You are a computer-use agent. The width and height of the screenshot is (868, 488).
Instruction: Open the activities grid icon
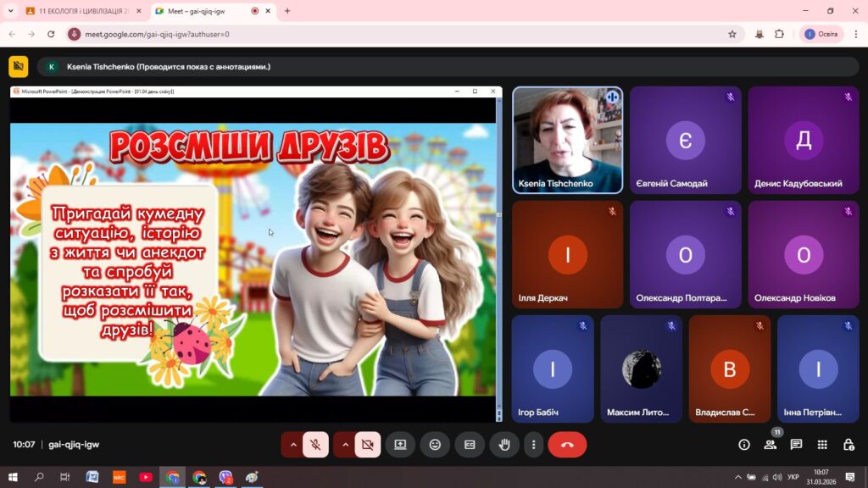click(x=822, y=444)
